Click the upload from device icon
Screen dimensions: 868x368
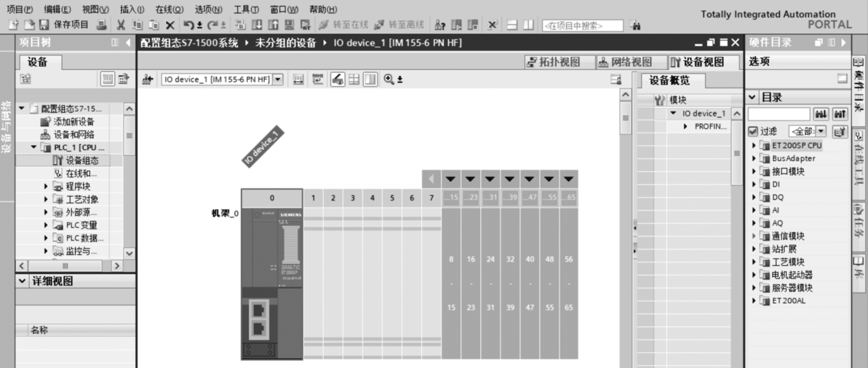tap(273, 25)
